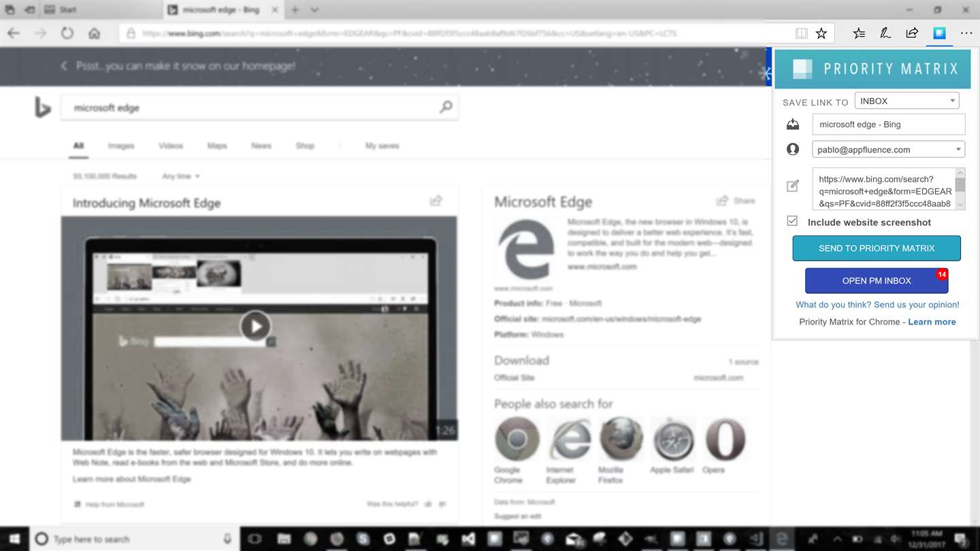Image resolution: width=980 pixels, height=551 pixels.
Task: Click the Bing search magnifier icon
Action: 446,107
